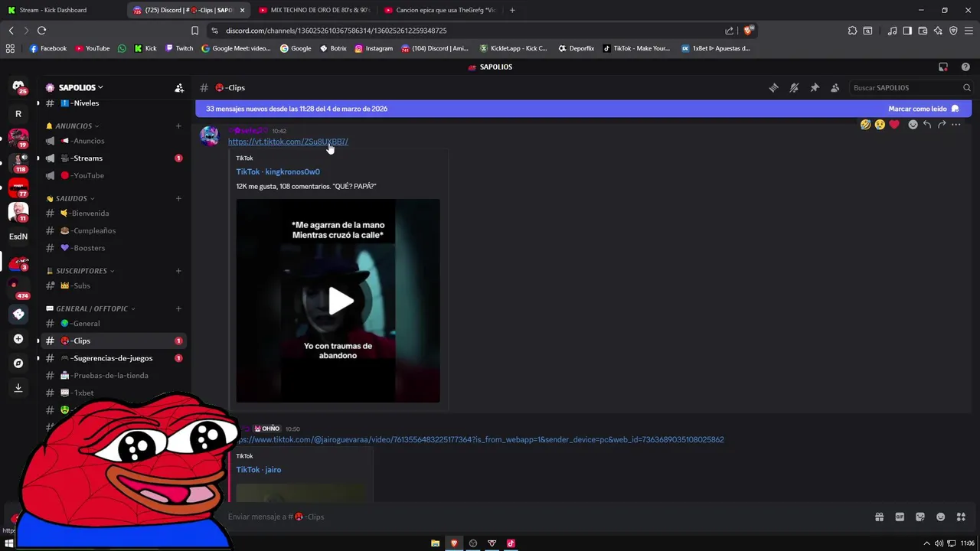Open Botrix bookmark in bookmarks bar
Viewport: 980px width, 551px height.
333,48
